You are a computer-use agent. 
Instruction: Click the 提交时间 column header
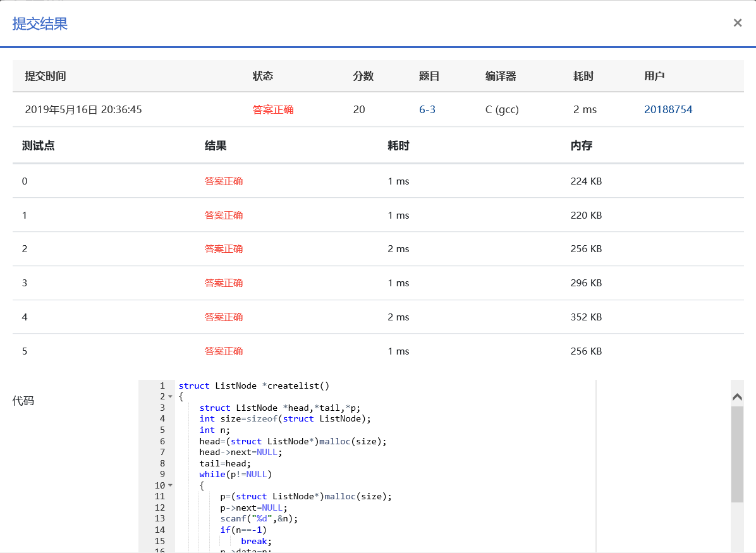pyautogui.click(x=46, y=76)
